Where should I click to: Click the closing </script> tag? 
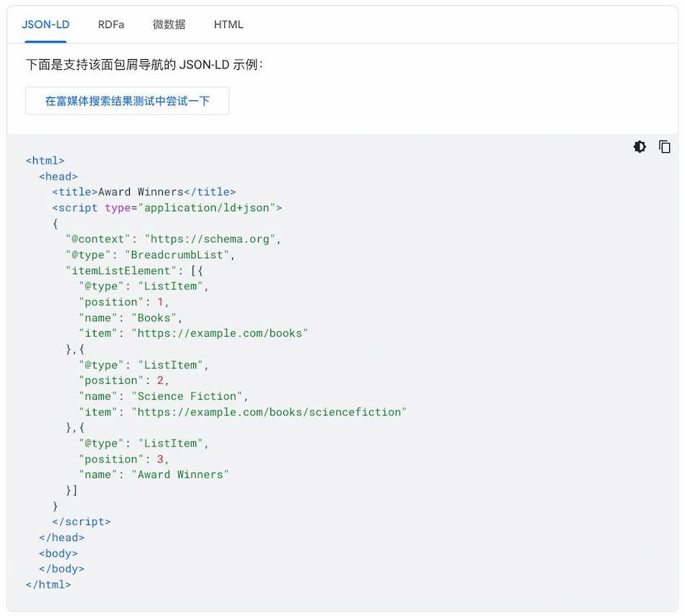click(x=81, y=522)
